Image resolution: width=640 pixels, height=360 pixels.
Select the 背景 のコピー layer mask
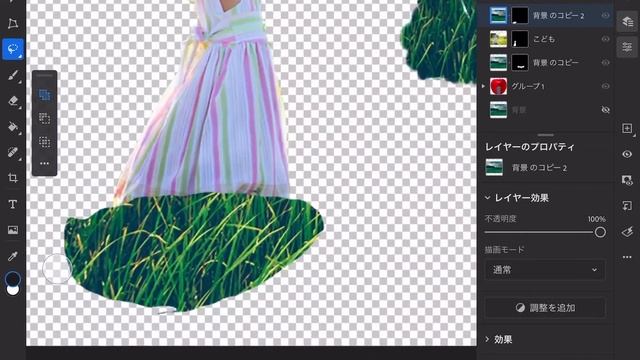520,62
